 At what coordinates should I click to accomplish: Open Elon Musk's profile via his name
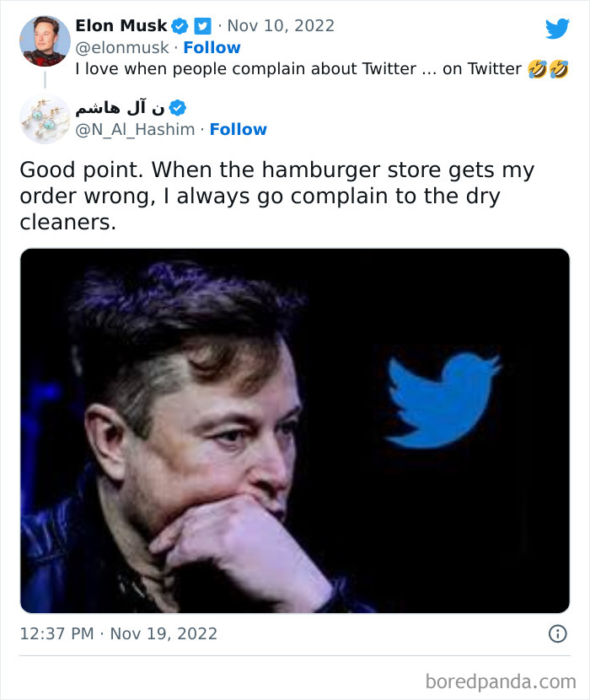tap(121, 25)
